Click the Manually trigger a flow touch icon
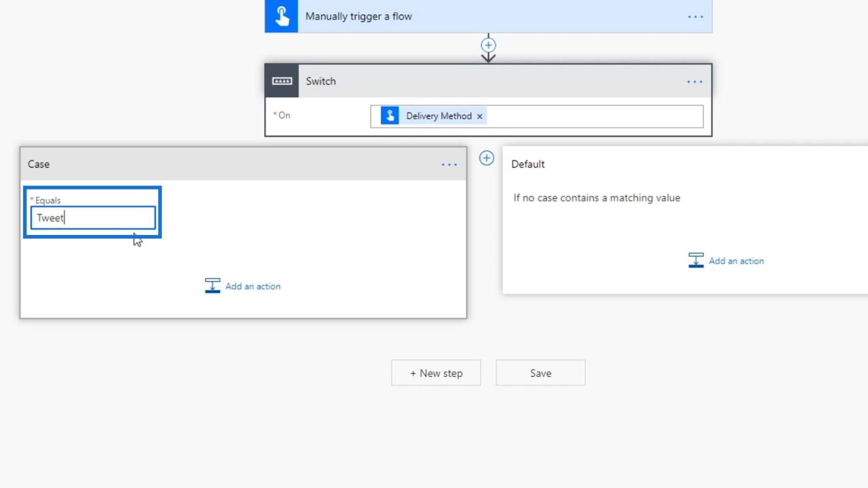This screenshot has width=868, height=488. (282, 16)
